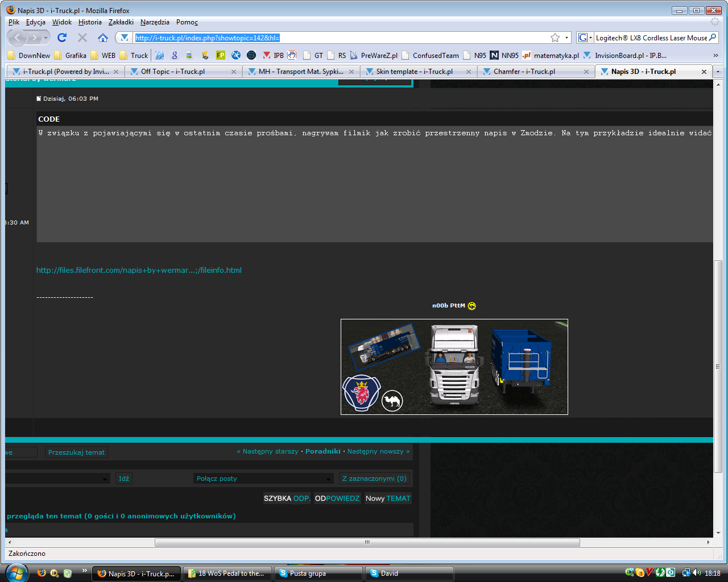728x582 pixels.
Task: Click the Przeszukaj temat button
Action: pyautogui.click(x=76, y=452)
